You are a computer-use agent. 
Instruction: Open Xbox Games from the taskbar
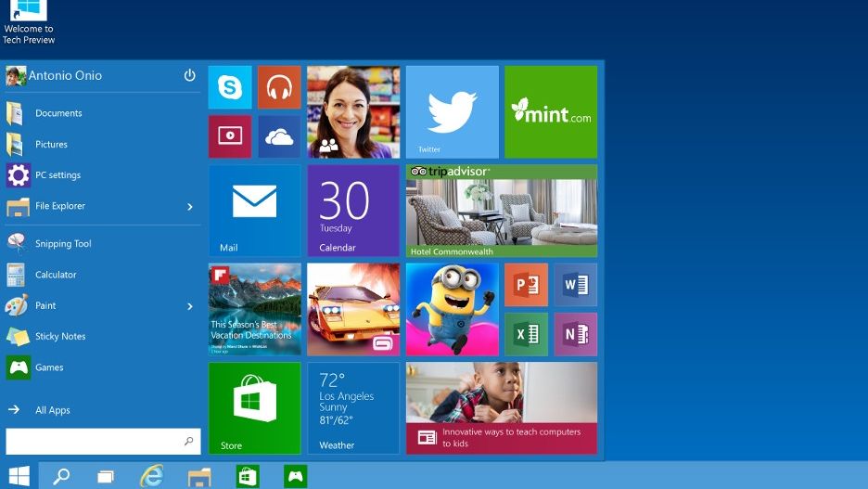pos(295,476)
